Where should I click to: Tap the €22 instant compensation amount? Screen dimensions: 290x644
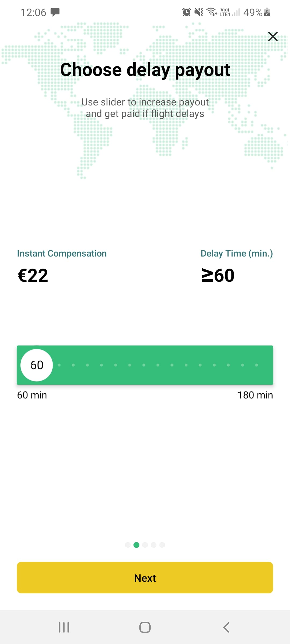pos(33,275)
